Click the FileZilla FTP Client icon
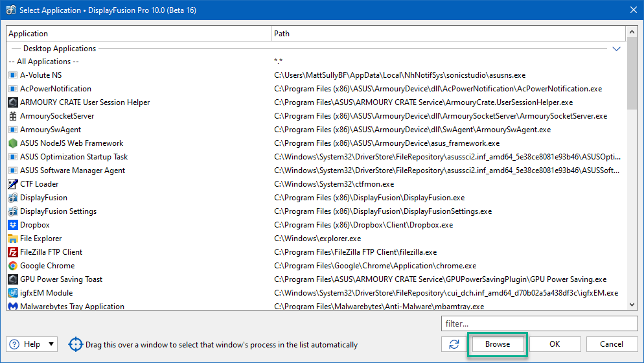This screenshot has width=644, height=363. [13, 252]
